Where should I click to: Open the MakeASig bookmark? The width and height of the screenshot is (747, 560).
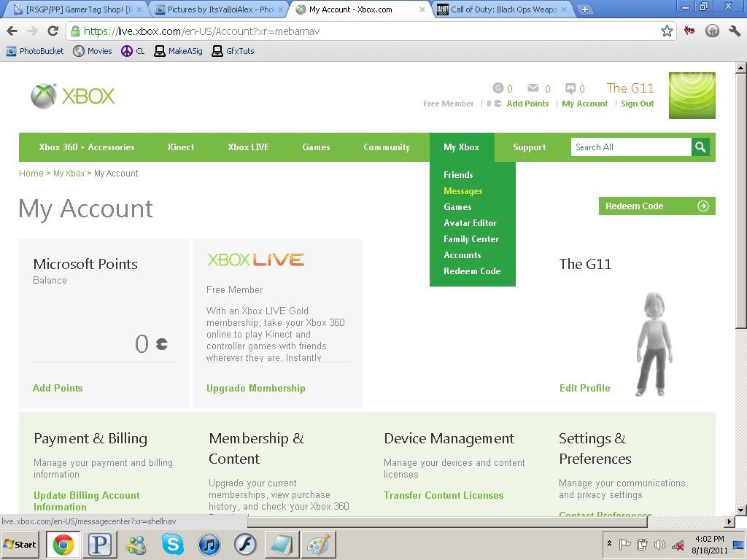click(x=178, y=51)
